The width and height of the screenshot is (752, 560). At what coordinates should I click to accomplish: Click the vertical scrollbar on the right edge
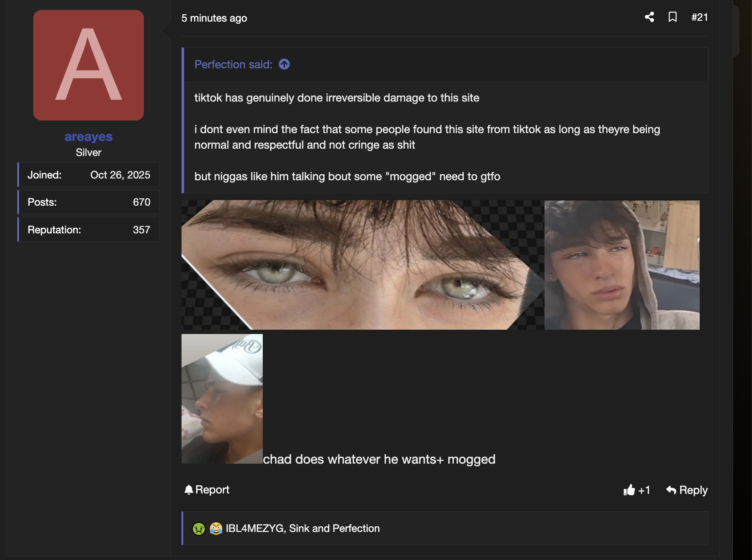tap(736, 30)
